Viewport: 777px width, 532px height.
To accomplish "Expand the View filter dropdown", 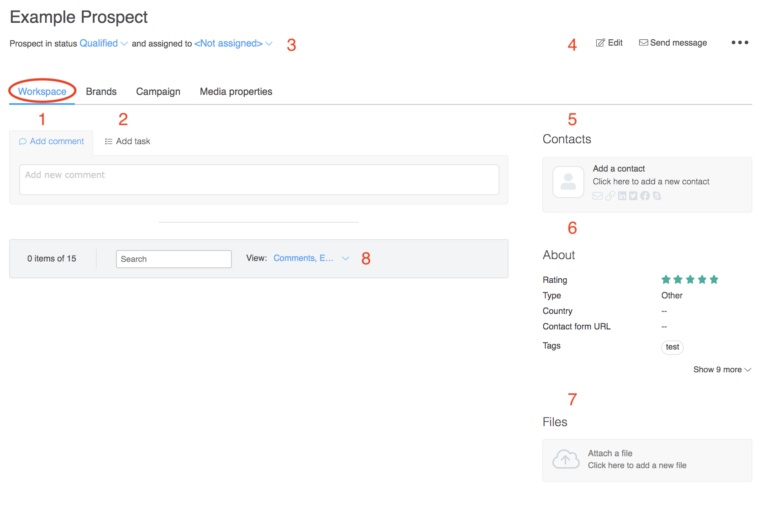I will 311,258.
